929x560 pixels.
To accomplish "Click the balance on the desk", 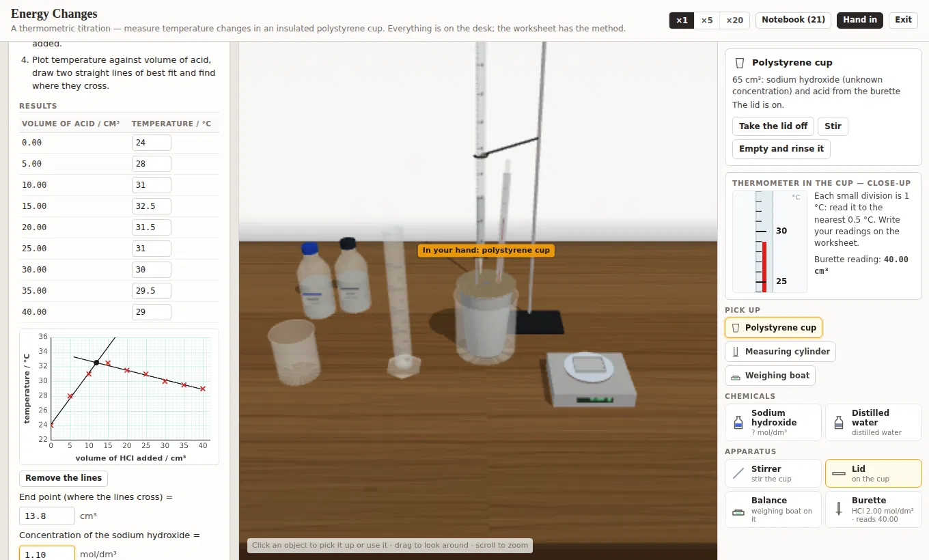I will click(x=592, y=378).
